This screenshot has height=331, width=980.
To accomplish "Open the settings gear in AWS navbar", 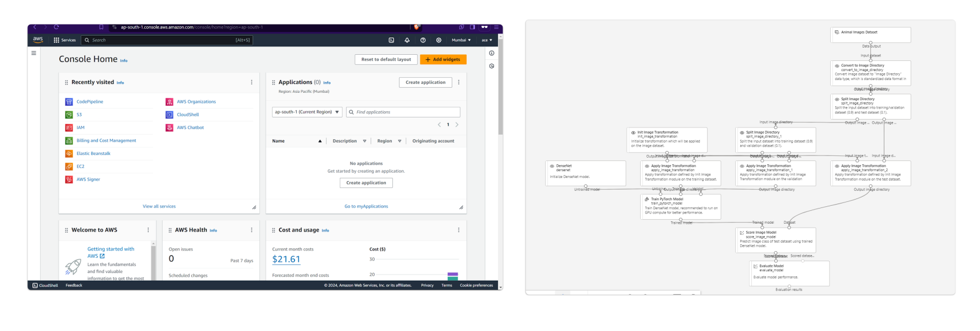I will 439,40.
